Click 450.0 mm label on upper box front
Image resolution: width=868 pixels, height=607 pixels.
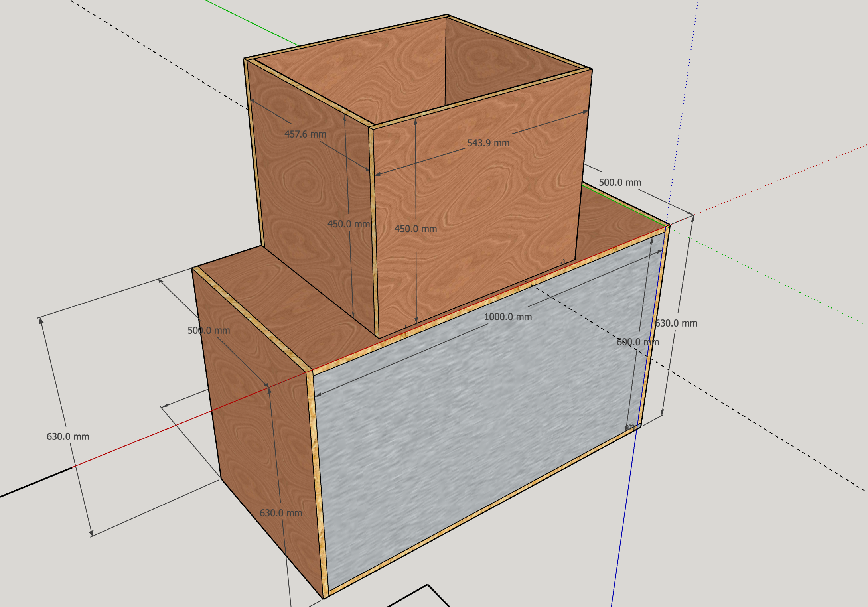(416, 229)
